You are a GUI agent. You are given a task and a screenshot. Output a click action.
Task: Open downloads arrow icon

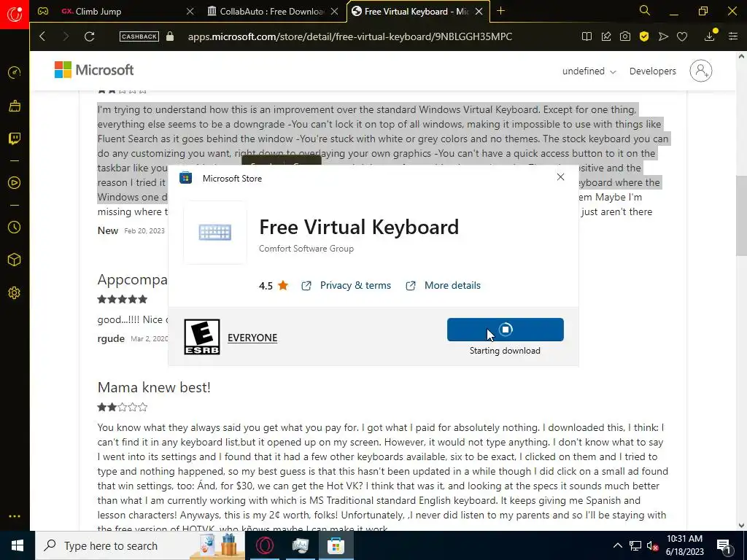tap(710, 36)
